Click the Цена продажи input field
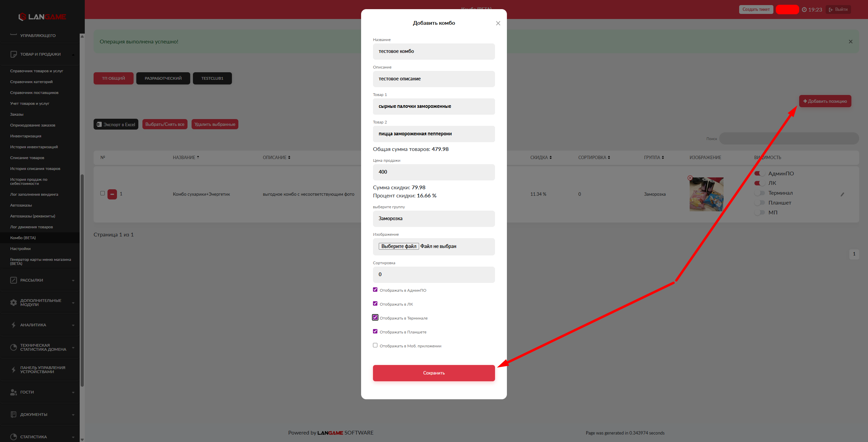Screen dimensions: 868x442 (x=434, y=172)
